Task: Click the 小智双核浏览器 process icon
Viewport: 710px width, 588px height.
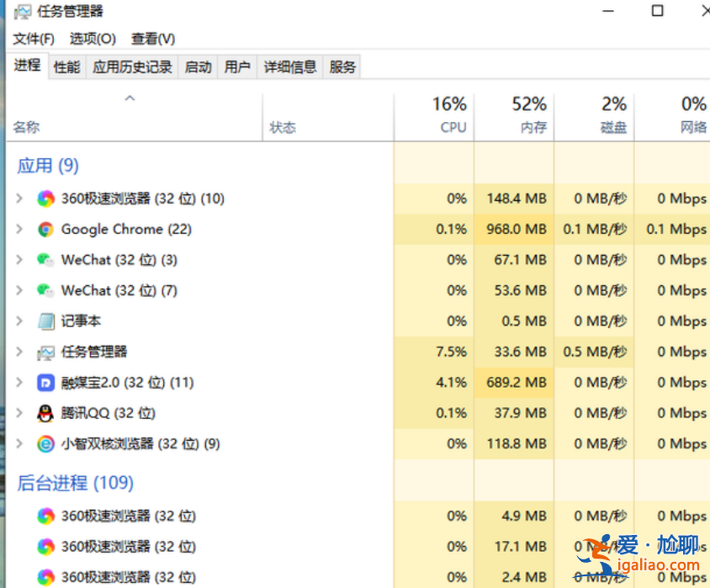Action: point(45,443)
